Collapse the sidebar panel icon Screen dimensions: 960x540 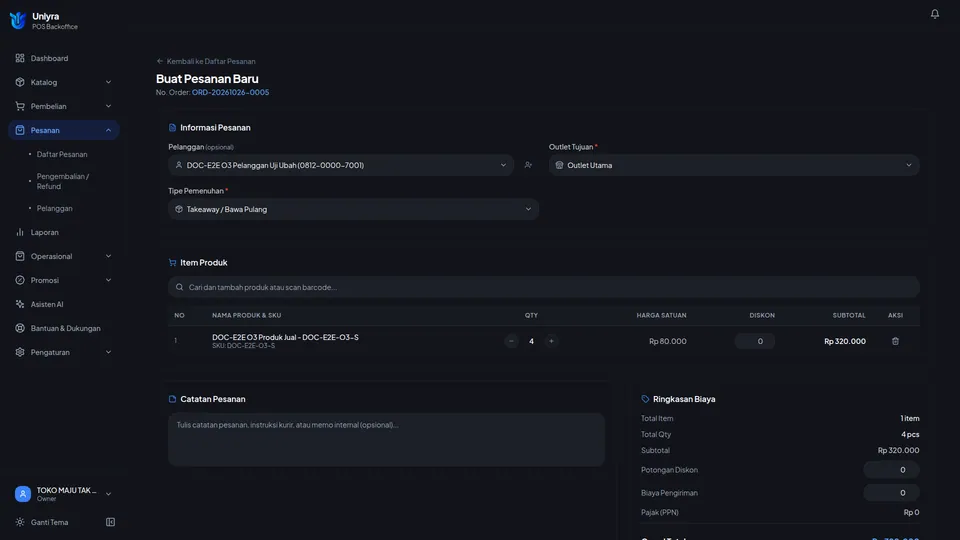point(110,522)
